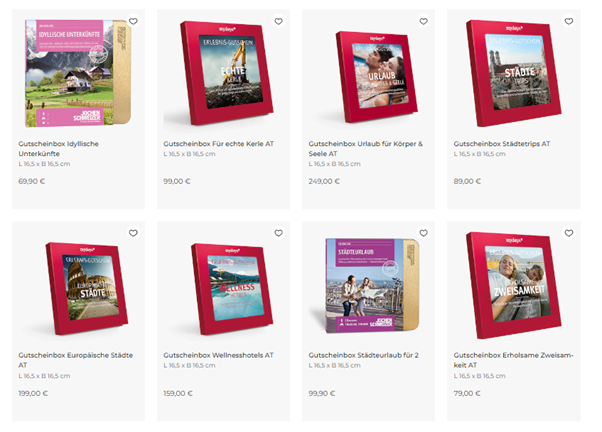Favorite the Europäische Städte AT box
The width and height of the screenshot is (602, 432).
click(133, 233)
